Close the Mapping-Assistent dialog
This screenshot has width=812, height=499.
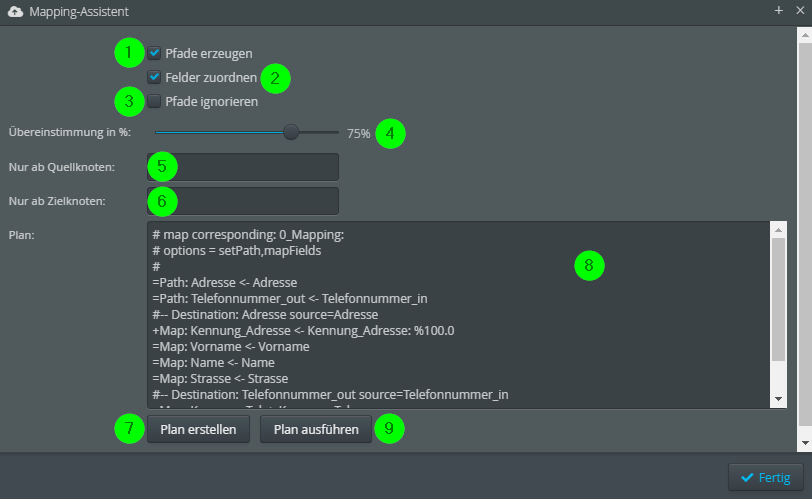(x=800, y=10)
